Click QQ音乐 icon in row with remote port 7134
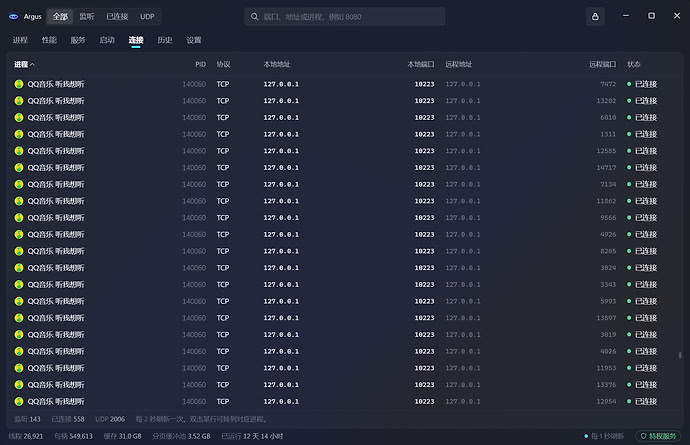 pos(18,184)
